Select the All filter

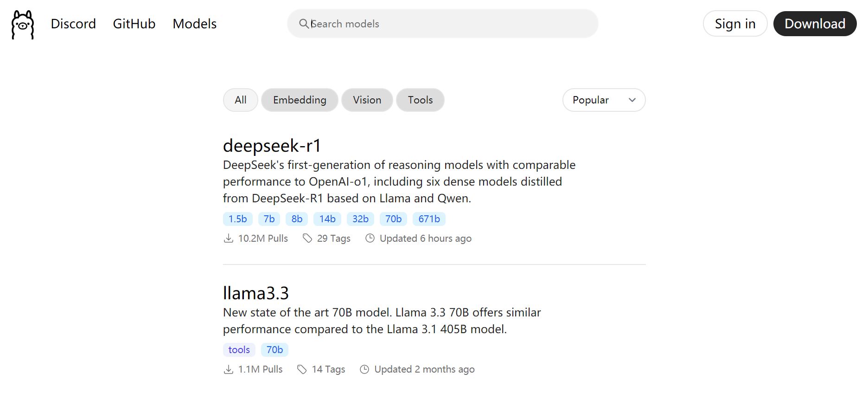point(240,100)
